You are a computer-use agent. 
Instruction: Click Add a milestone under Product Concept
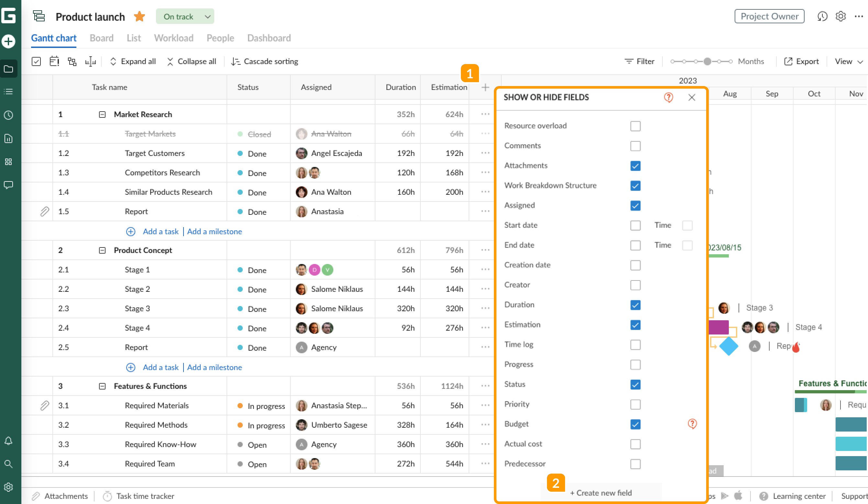pyautogui.click(x=214, y=367)
